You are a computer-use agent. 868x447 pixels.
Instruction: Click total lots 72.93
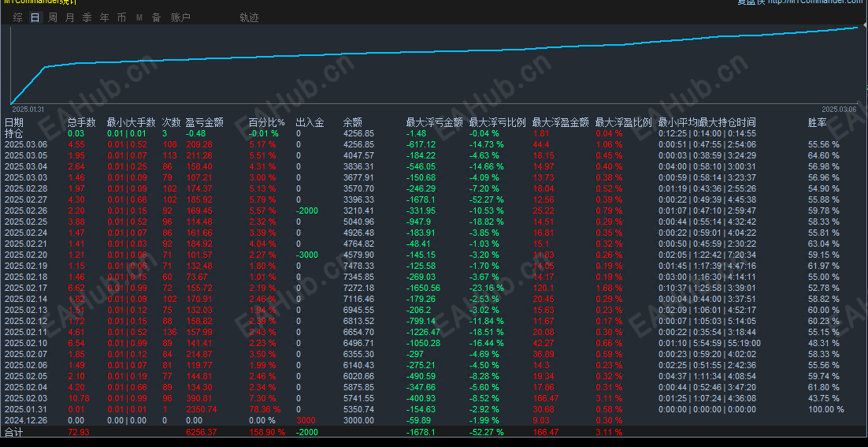77,431
